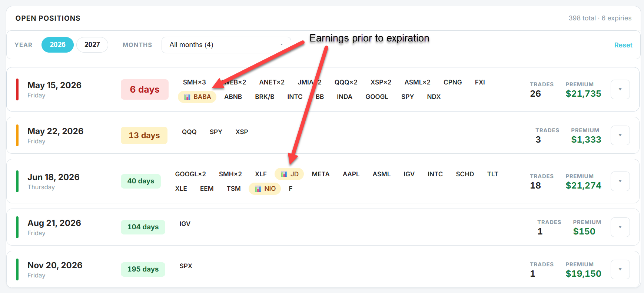
Task: Click the 13 days badge
Action: point(144,135)
